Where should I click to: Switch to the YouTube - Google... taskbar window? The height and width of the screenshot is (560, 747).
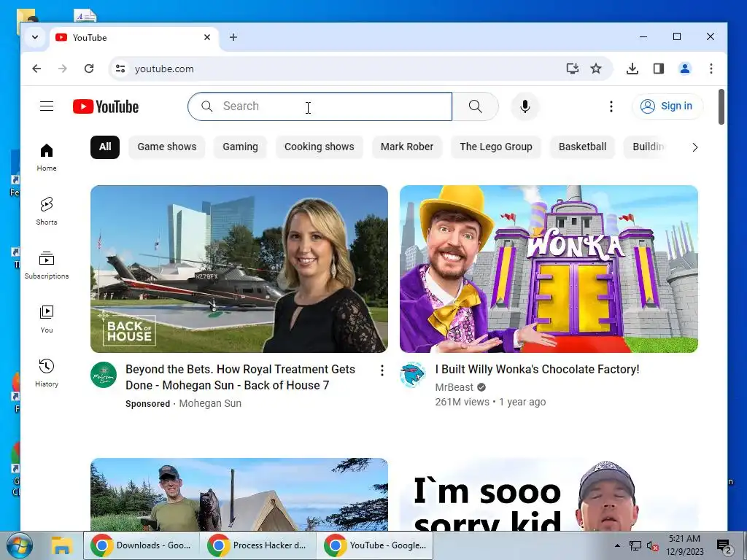(x=375, y=545)
